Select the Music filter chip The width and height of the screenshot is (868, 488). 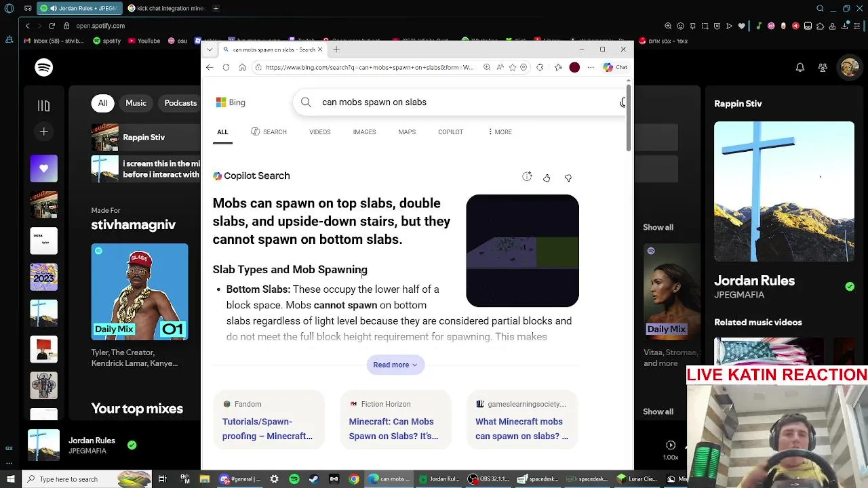coord(136,103)
